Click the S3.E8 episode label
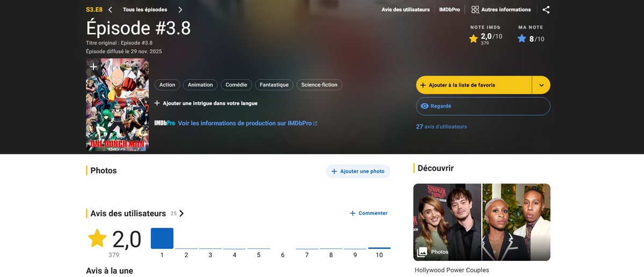 [x=94, y=10]
